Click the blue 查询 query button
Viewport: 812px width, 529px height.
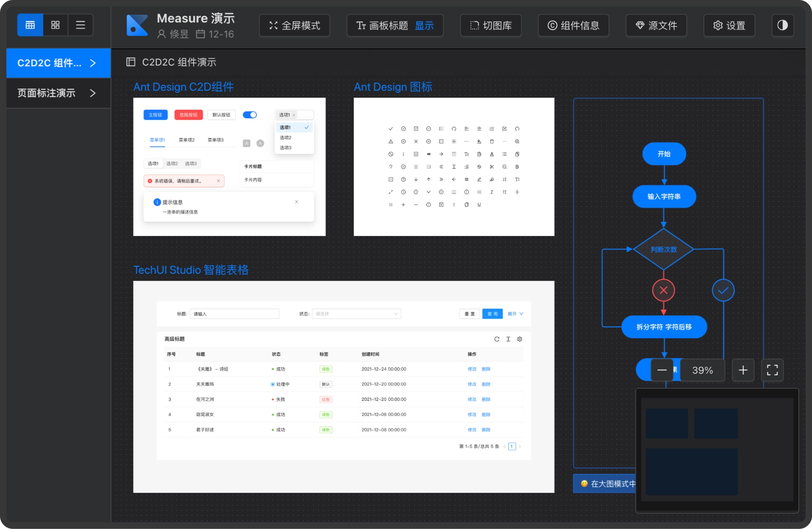coord(492,314)
